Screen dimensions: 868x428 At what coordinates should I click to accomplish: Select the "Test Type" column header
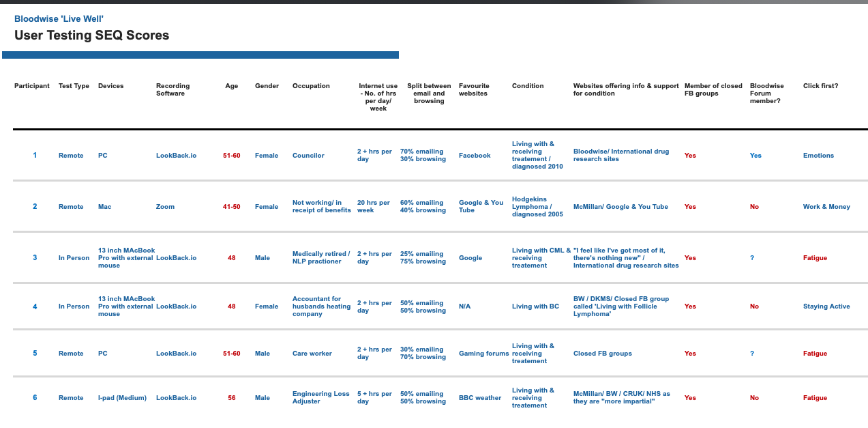tap(74, 86)
